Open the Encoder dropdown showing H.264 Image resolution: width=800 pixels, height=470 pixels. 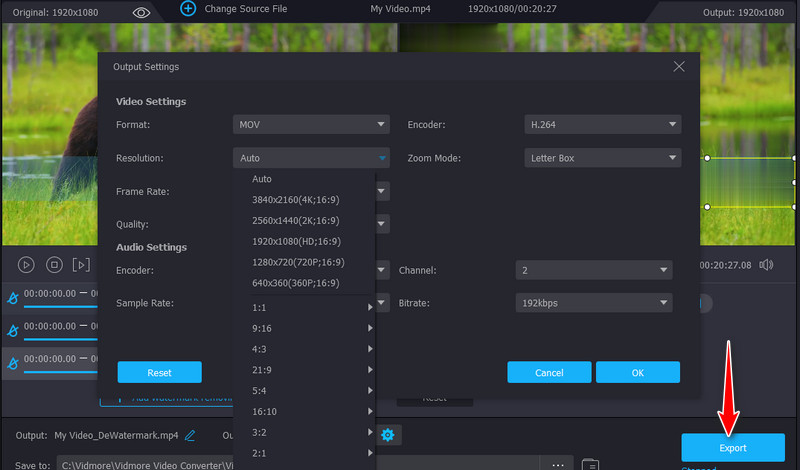[x=602, y=125]
